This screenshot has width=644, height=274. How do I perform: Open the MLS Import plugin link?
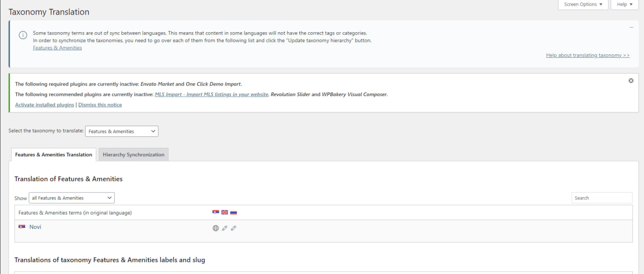[x=211, y=95]
